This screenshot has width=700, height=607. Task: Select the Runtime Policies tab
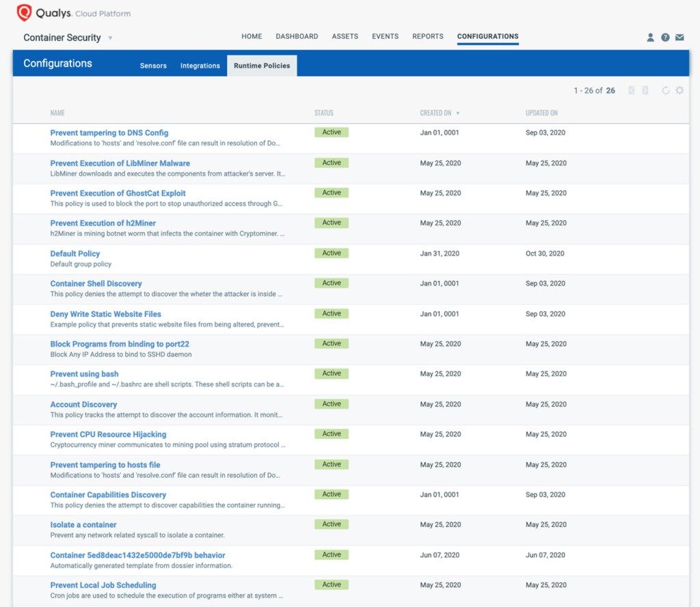262,66
